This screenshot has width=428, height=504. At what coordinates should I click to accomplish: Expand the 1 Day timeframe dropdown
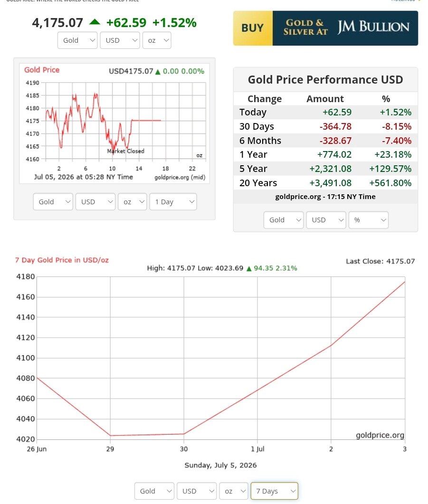(173, 202)
